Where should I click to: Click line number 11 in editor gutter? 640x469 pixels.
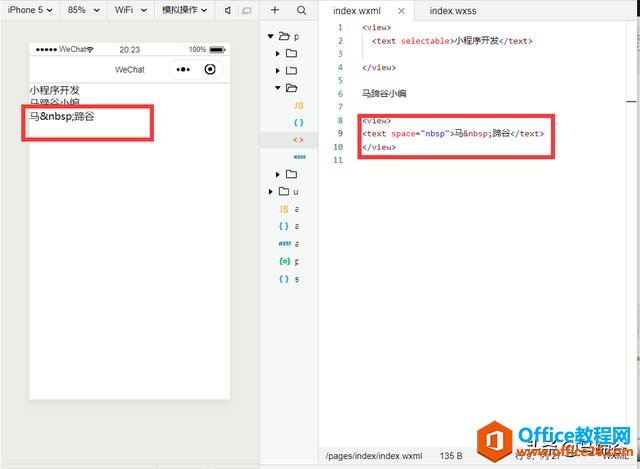338,160
